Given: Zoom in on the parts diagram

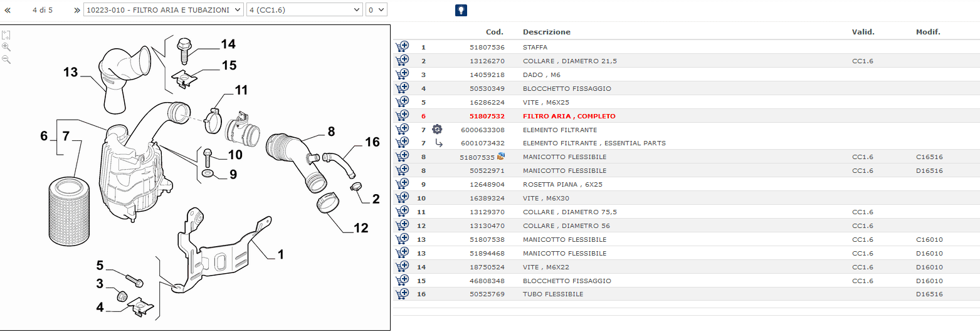Looking at the screenshot, I should click(6, 47).
